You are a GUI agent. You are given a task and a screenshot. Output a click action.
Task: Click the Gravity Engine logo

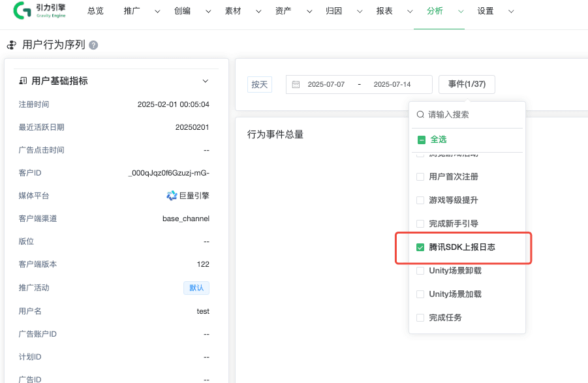point(40,10)
